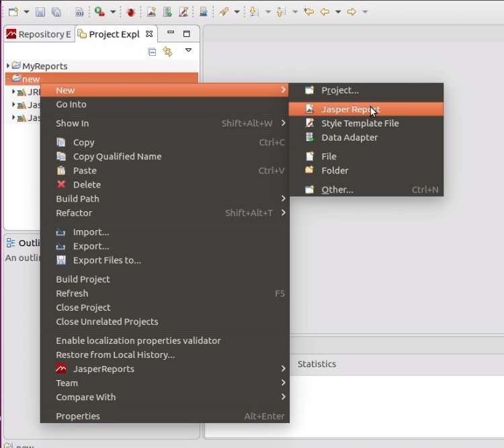Click the Forward navigation arrow icon

click(351, 12)
